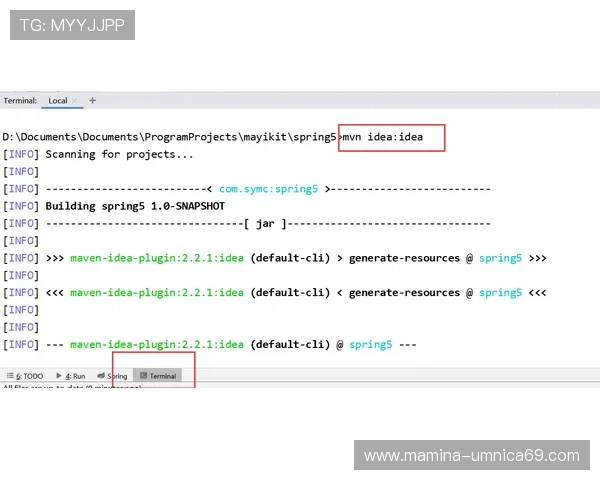Click maven-idea-plugin text on the >>> line
The image size is (600, 480).
click(x=156, y=258)
